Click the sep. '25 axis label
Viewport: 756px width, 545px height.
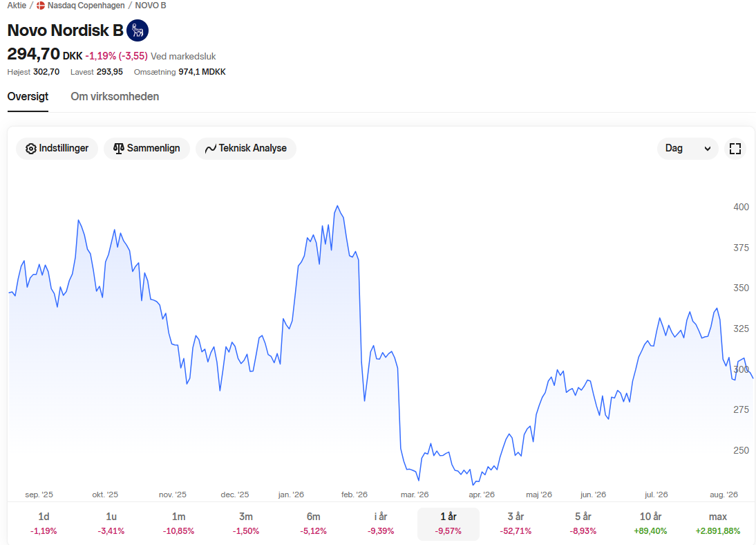click(39, 495)
